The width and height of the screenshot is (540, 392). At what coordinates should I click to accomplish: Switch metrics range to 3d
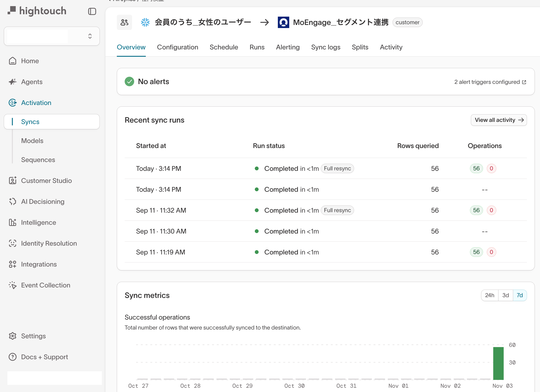coord(506,295)
